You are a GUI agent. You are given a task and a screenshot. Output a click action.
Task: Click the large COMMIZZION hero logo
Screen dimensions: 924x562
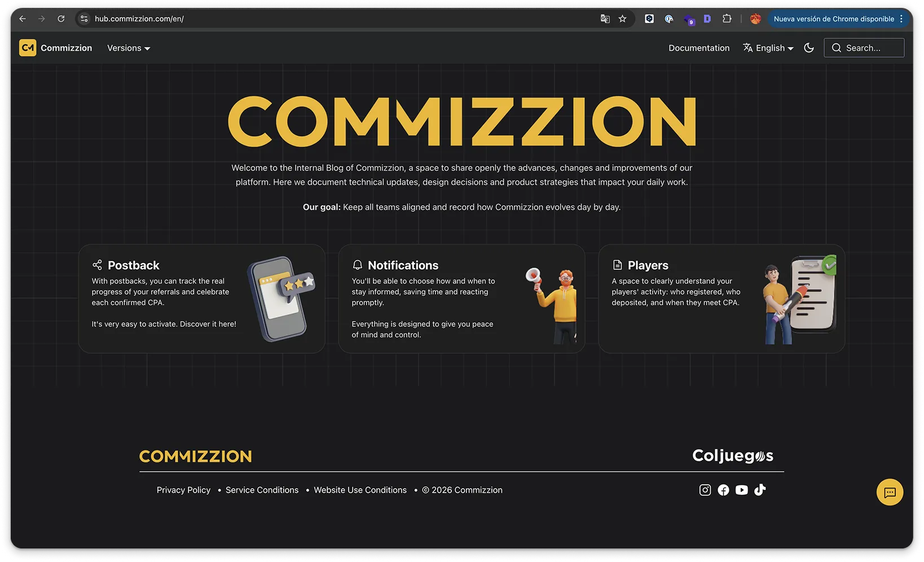(462, 121)
